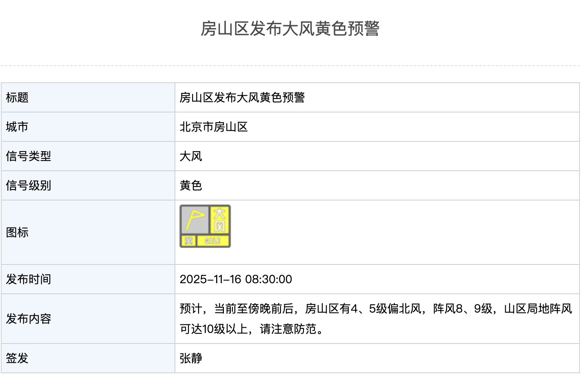The image size is (584, 392).
Task: Select the 大风 signal type value text
Action: click(191, 156)
